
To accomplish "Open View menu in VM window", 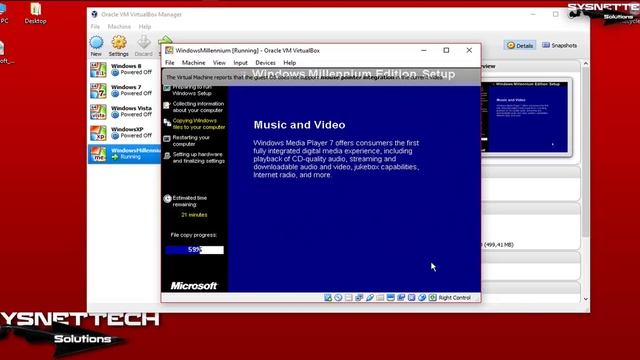I will click(x=219, y=63).
